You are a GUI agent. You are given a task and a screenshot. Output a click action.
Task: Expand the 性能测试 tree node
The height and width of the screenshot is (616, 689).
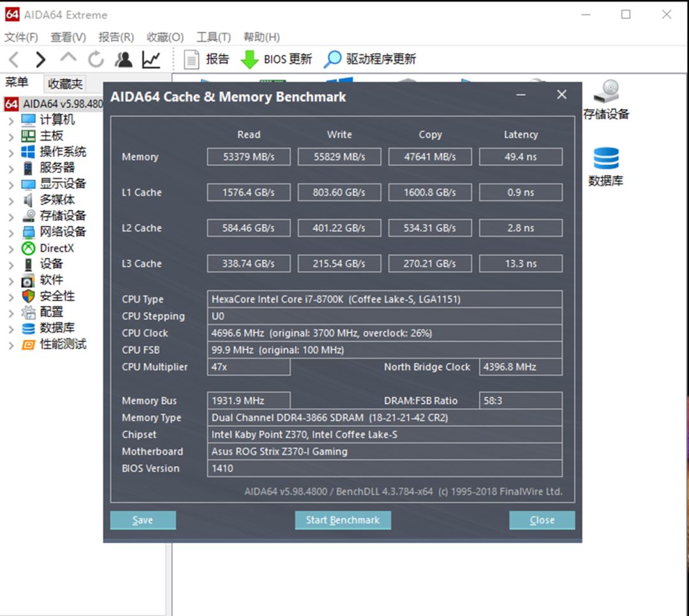tap(11, 345)
